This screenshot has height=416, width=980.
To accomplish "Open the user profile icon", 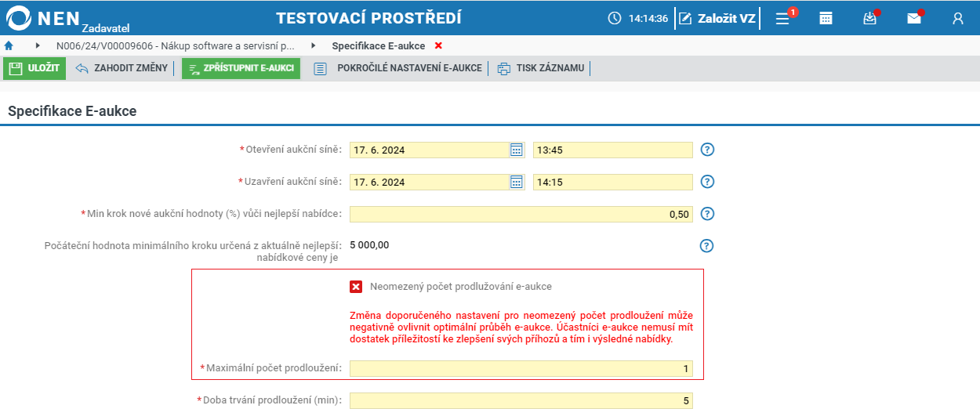I will pyautogui.click(x=957, y=19).
